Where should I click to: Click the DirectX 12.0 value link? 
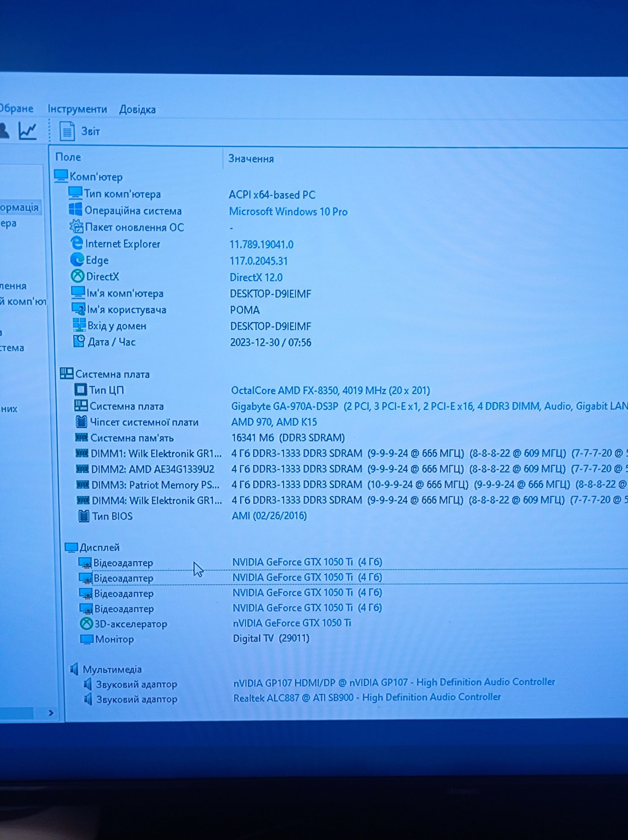click(x=256, y=277)
